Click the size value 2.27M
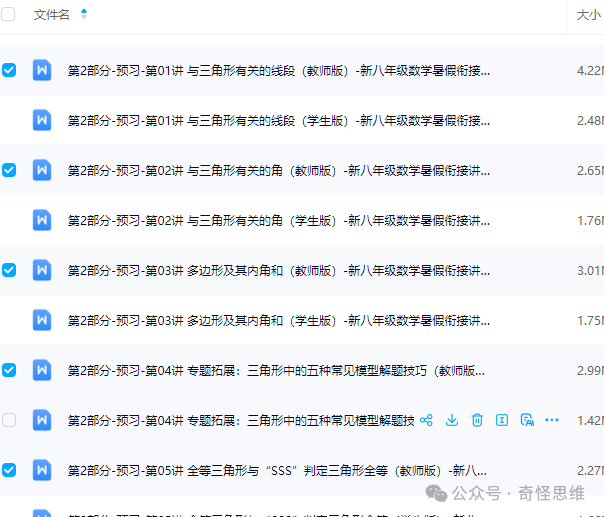The width and height of the screenshot is (604, 517). pyautogui.click(x=590, y=470)
